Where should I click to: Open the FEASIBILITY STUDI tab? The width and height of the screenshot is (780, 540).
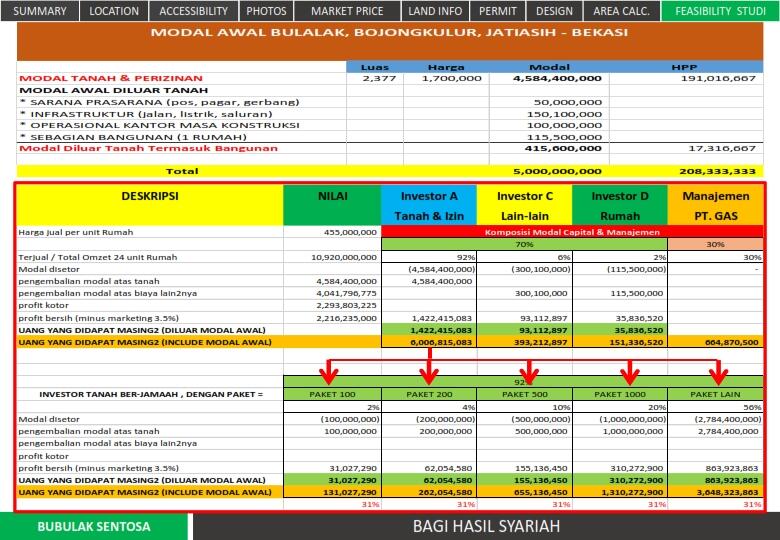coord(720,10)
